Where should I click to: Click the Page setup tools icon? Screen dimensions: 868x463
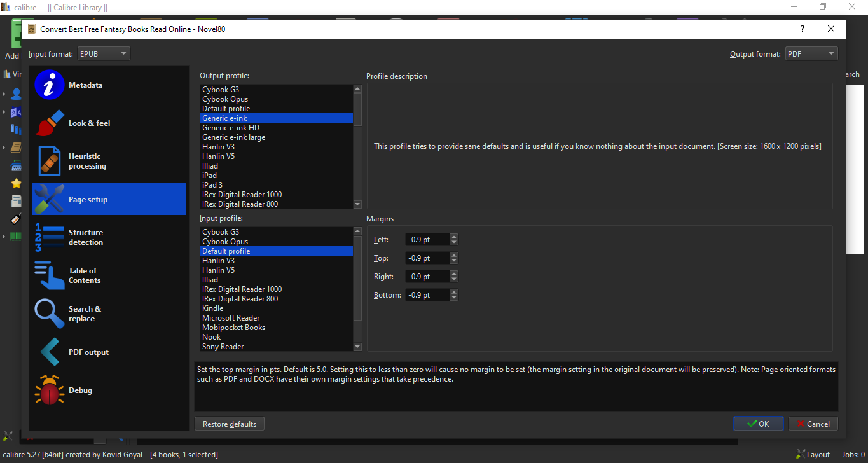[50, 200]
